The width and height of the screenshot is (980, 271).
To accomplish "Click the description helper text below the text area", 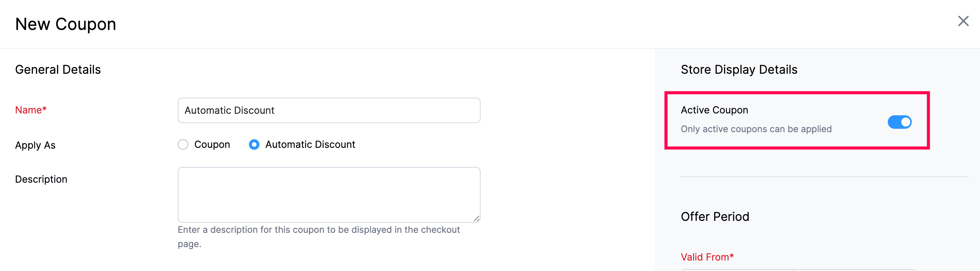I will (318, 230).
